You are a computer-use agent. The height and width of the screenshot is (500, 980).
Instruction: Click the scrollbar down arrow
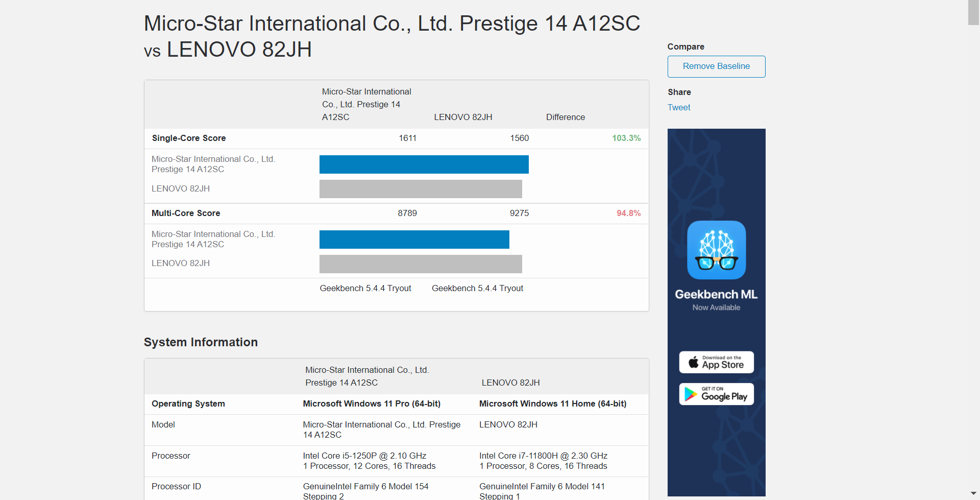(974, 494)
